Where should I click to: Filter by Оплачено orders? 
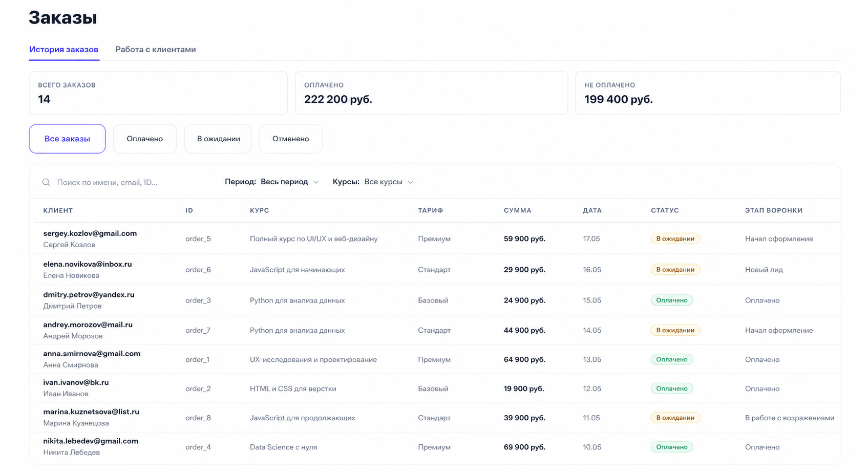click(145, 139)
